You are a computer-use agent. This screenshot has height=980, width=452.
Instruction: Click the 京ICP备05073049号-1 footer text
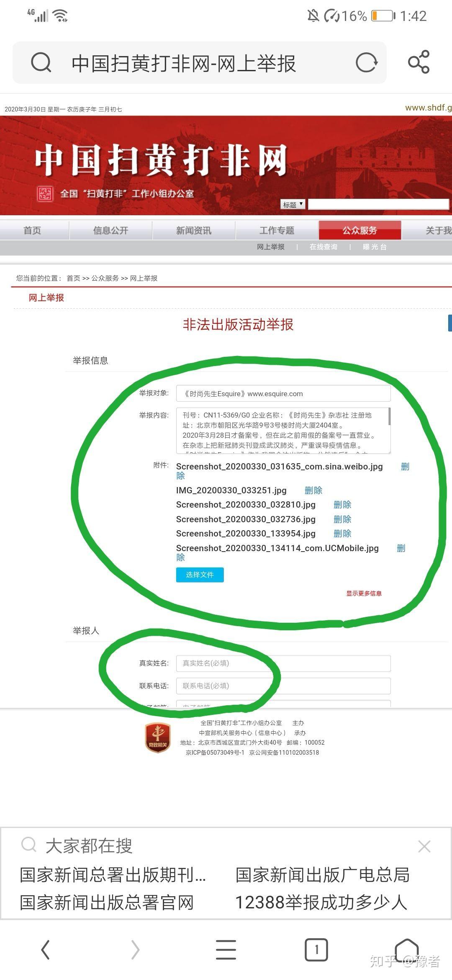tap(215, 753)
